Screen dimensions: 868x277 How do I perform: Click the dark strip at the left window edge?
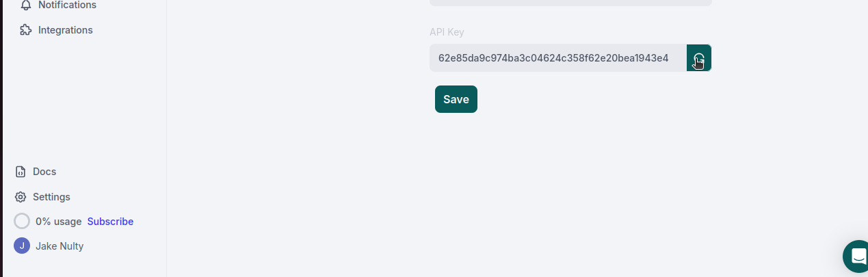[x=1, y=137]
